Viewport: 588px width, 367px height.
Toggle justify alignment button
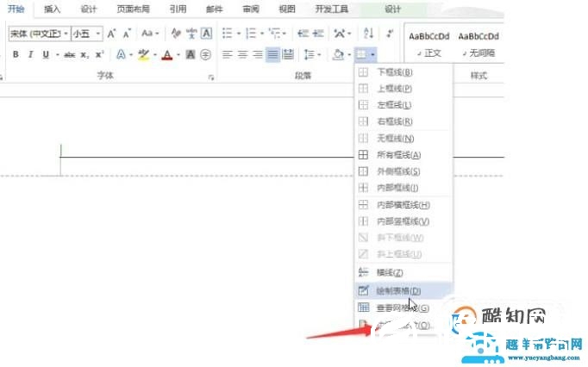pyautogui.click(x=272, y=55)
